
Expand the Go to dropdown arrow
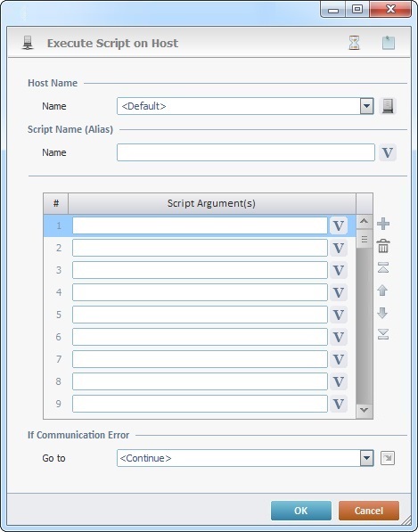366,458
